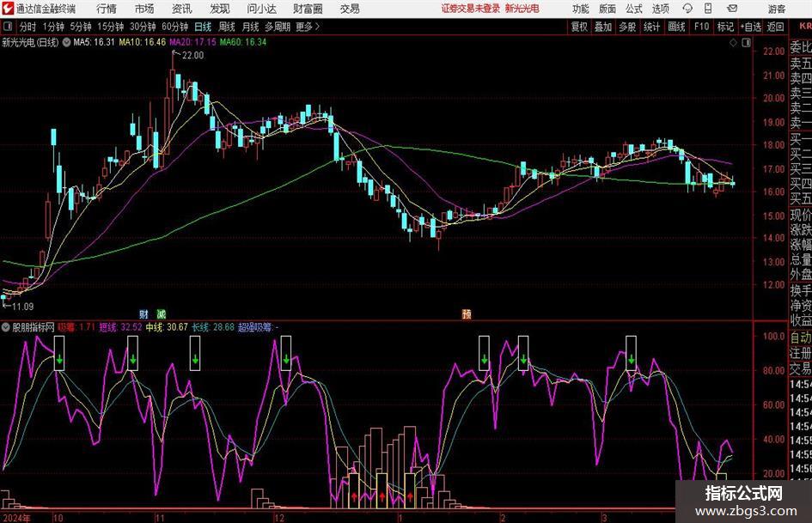Toggle the right info panel icon
The image size is (812, 523).
746,43
